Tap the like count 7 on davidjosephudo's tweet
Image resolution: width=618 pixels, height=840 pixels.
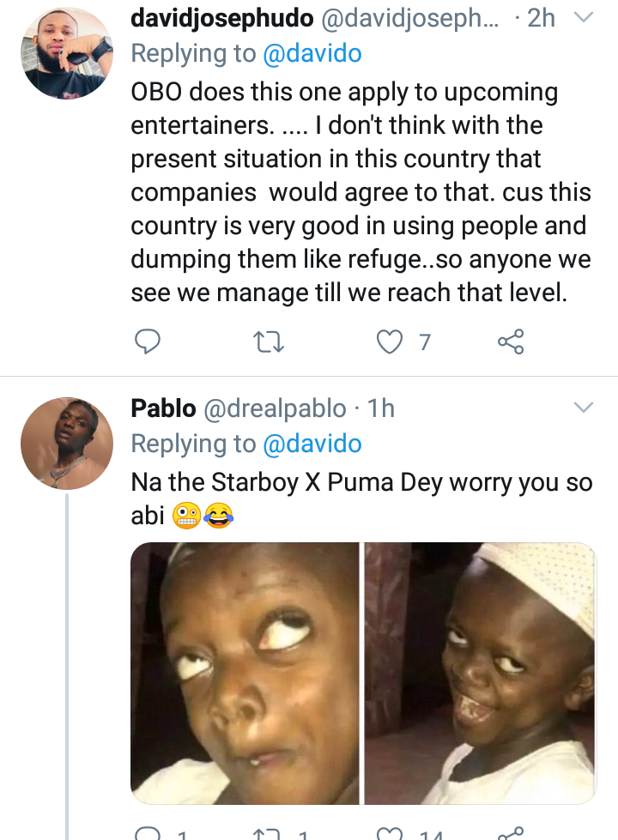424,343
